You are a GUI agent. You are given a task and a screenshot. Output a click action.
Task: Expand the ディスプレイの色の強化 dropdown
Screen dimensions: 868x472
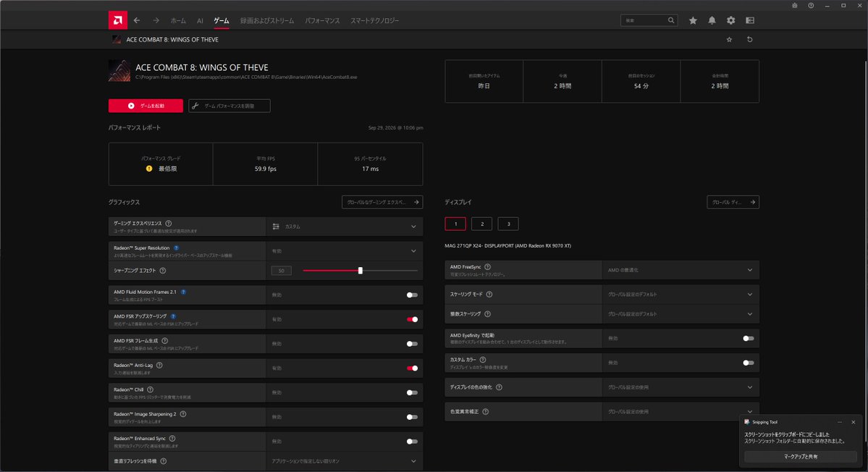(x=681, y=387)
